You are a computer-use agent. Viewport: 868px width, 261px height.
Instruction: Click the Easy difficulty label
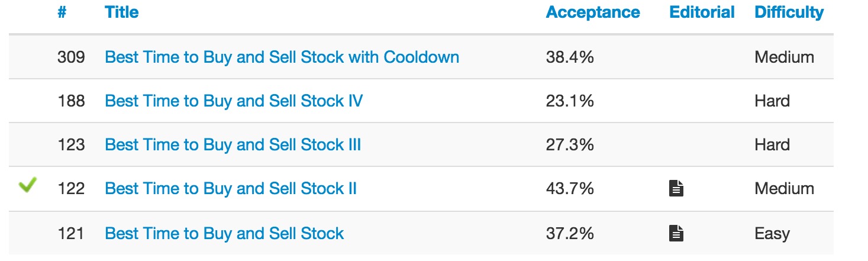(772, 233)
